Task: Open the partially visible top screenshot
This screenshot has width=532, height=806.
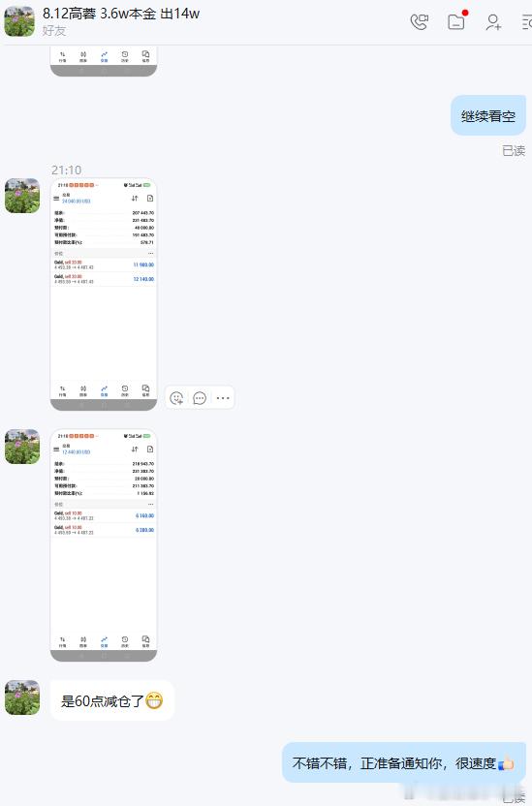Action: pyautogui.click(x=104, y=61)
